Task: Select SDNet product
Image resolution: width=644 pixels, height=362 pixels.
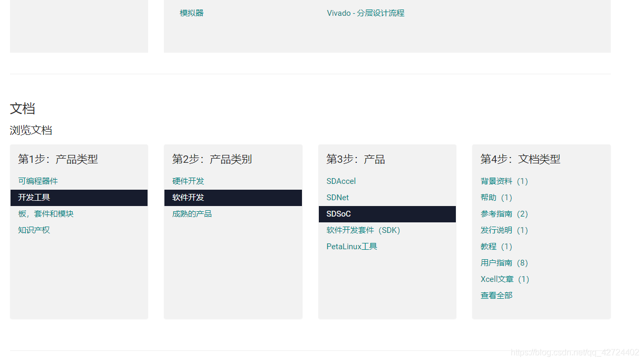Action: point(337,198)
